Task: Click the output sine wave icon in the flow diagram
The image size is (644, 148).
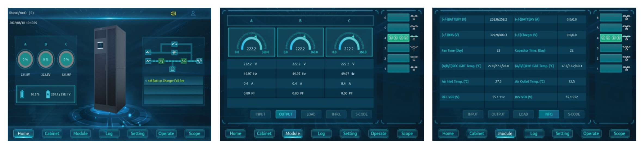Action: click(x=200, y=61)
